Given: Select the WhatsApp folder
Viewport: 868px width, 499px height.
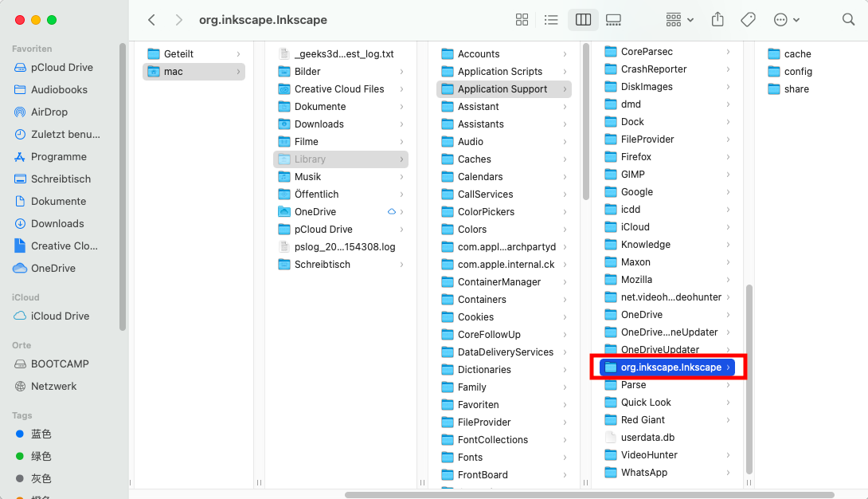Looking at the screenshot, I should coord(667,473).
